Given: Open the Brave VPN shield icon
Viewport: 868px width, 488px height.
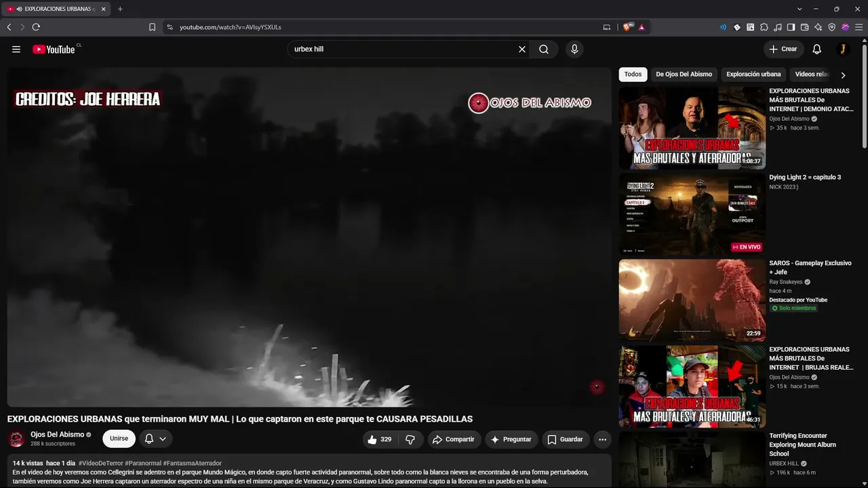Looking at the screenshot, I should 832,27.
